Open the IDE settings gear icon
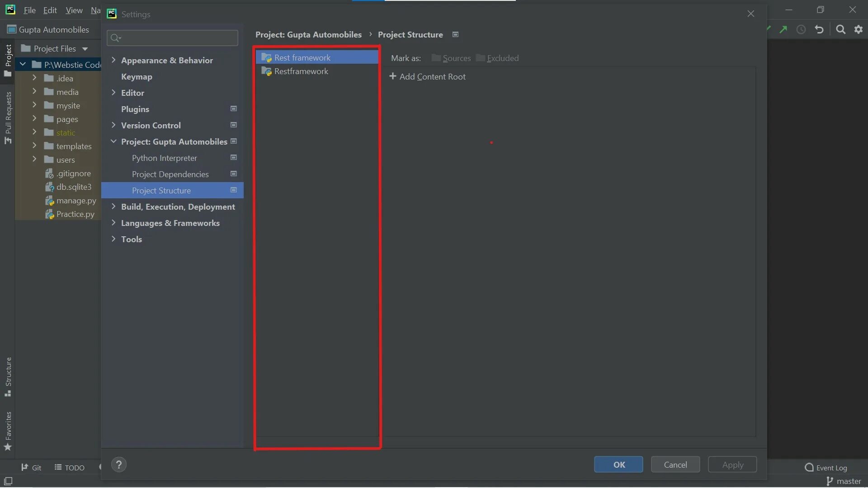868x488 pixels. (859, 30)
